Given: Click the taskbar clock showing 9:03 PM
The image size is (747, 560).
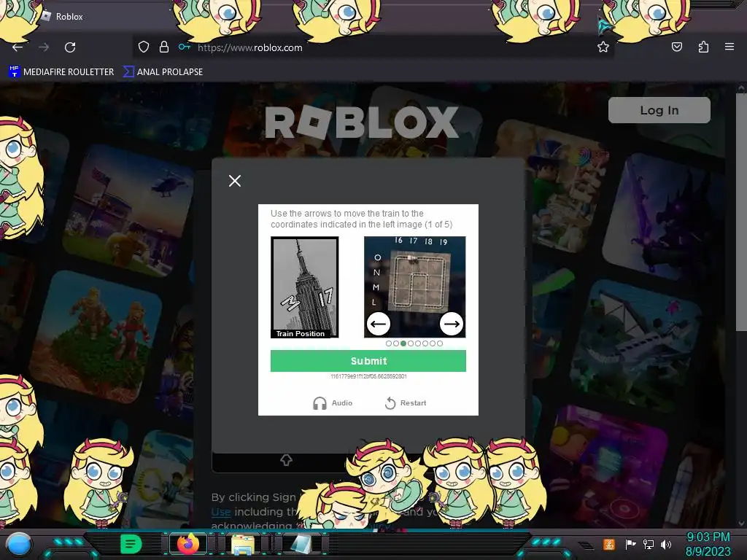Looking at the screenshot, I should point(708,537).
